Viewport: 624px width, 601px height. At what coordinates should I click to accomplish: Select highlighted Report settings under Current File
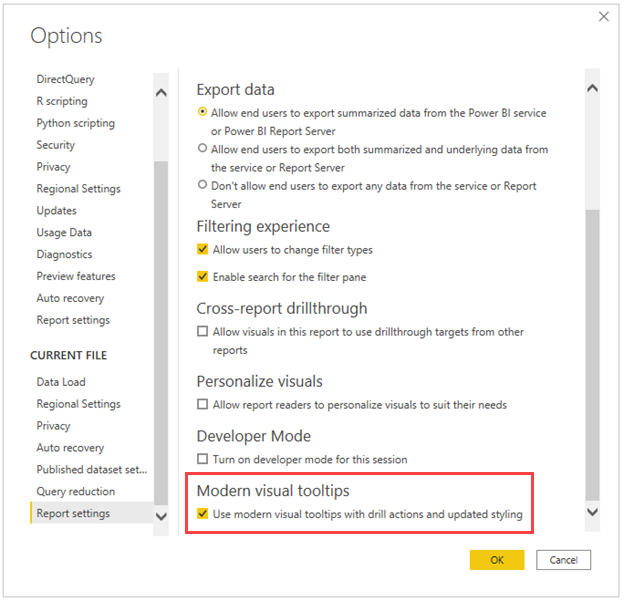coord(92,513)
